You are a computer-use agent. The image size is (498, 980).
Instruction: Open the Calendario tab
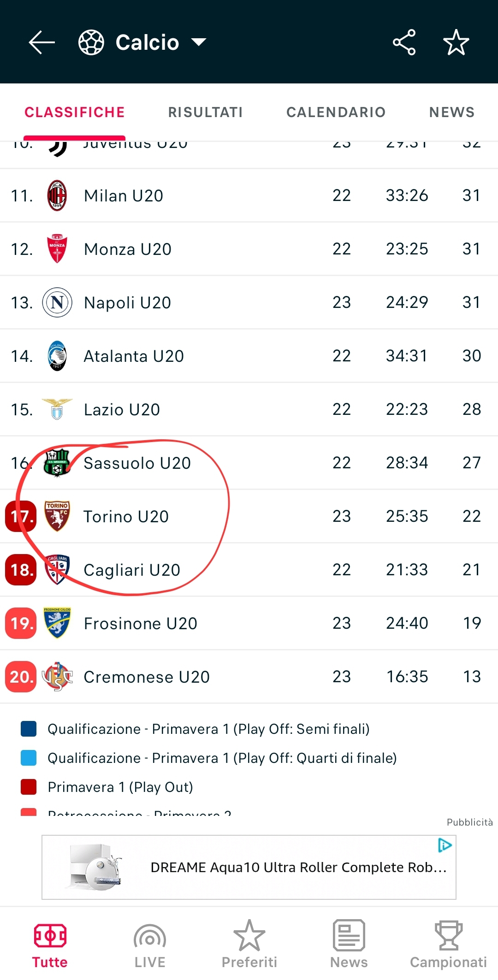coord(336,112)
